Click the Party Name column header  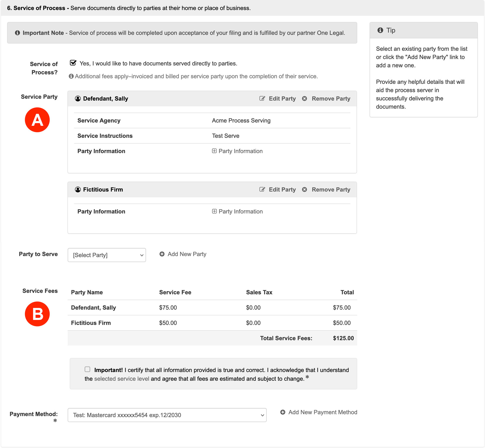[x=87, y=292]
